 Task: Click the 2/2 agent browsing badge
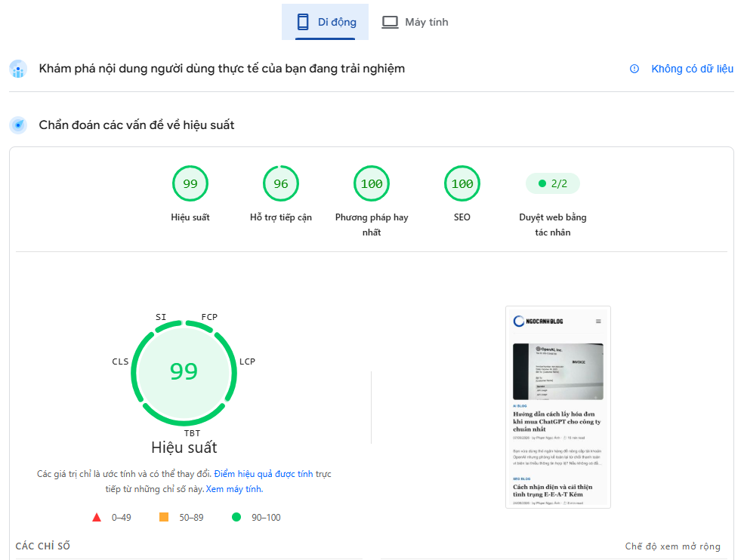point(553,183)
